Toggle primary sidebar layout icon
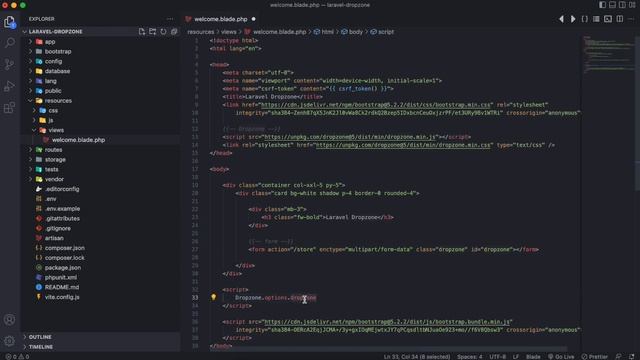This screenshot has height=360, width=640. (602, 5)
